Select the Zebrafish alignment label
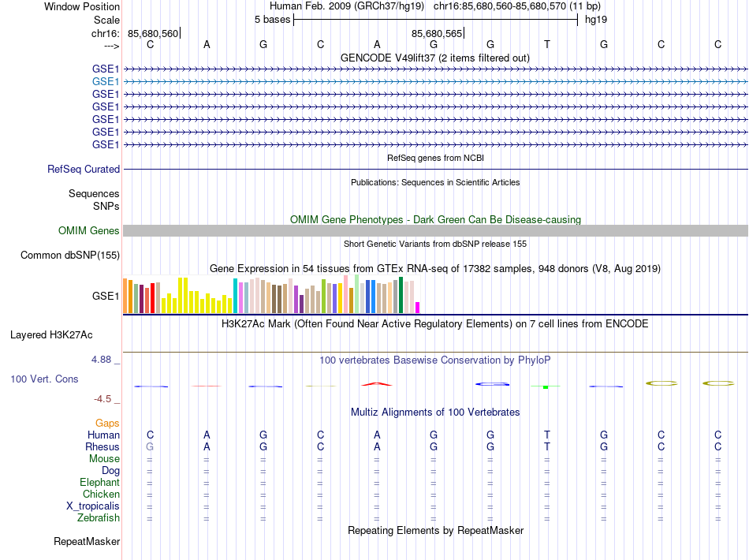 99,518
